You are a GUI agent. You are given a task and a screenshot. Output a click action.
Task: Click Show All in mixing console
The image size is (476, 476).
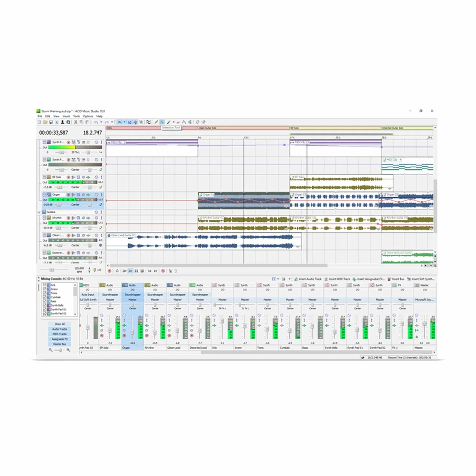(x=60, y=324)
